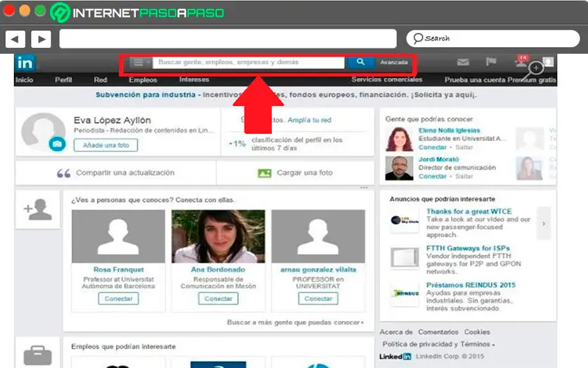Open Jordi Morató profile link
The image size is (588, 368).
(438, 159)
